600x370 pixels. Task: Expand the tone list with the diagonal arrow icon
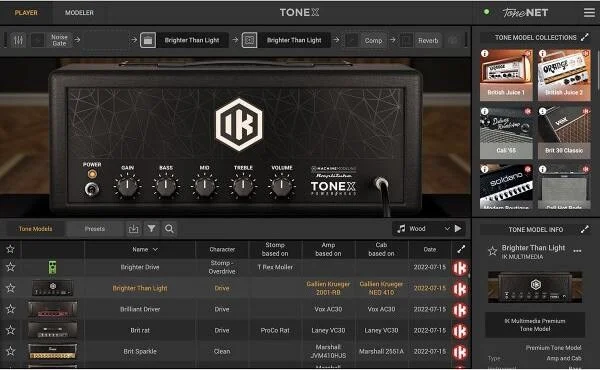461,249
